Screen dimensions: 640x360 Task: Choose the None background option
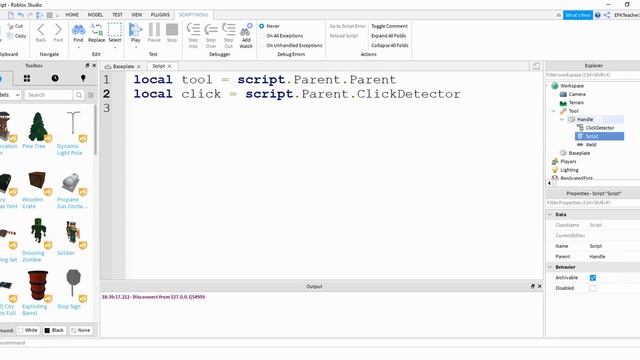(x=81, y=330)
